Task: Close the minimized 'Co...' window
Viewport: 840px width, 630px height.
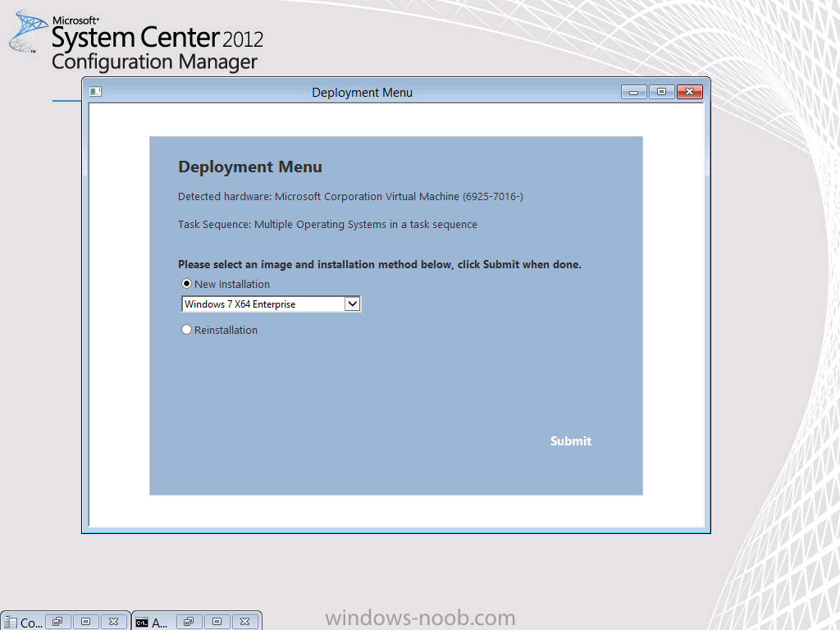Action: coord(113,622)
